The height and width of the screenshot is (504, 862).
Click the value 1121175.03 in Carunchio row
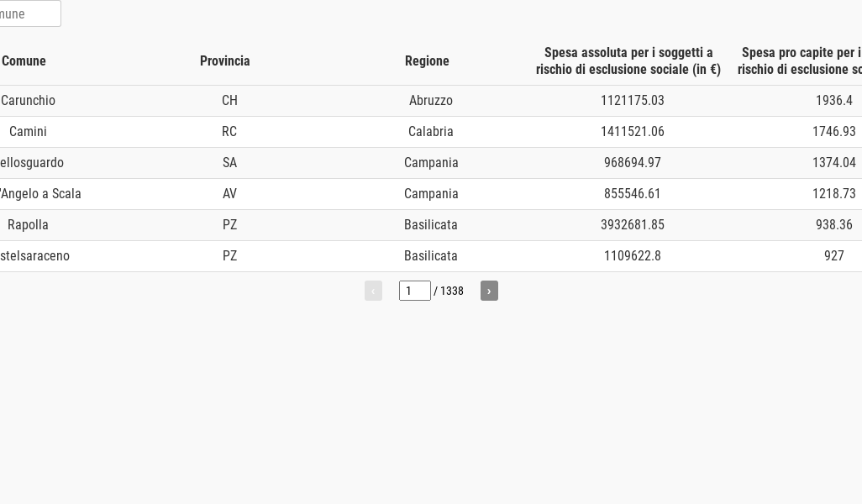[632, 101]
